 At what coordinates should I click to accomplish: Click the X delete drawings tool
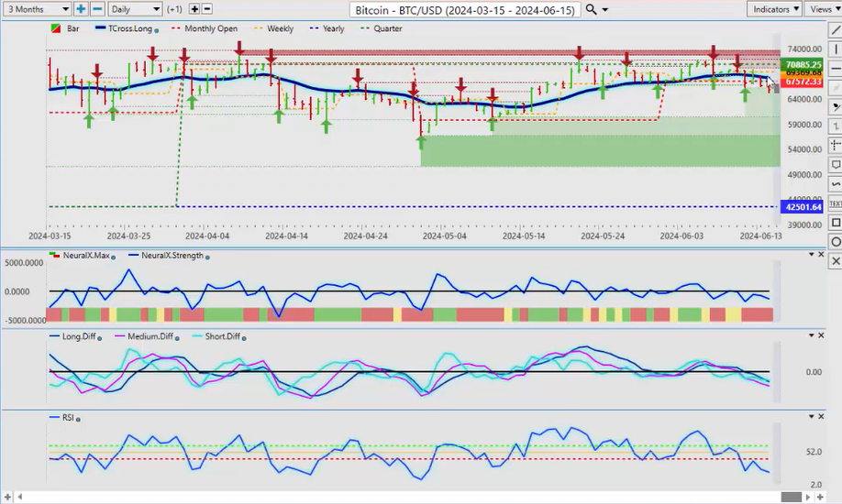[835, 261]
